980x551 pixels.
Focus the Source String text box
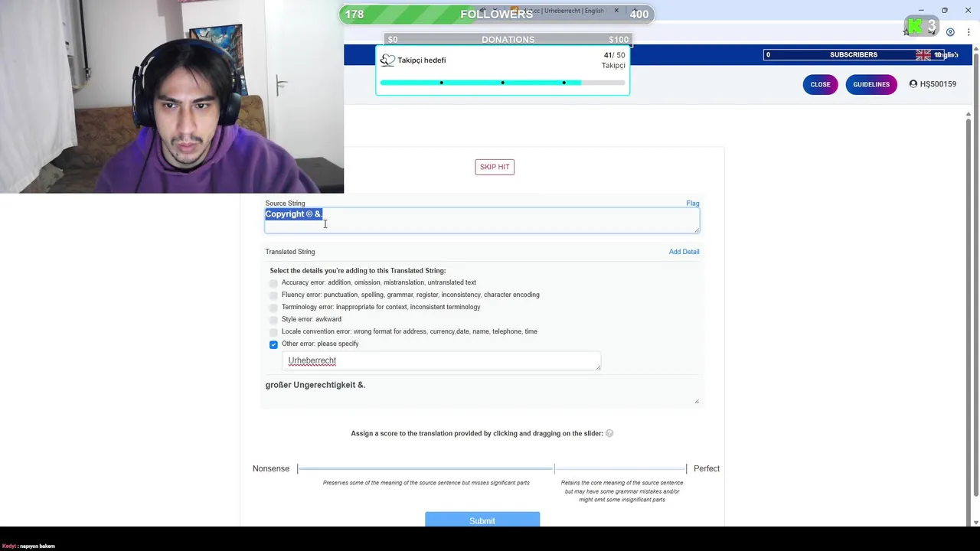click(482, 220)
